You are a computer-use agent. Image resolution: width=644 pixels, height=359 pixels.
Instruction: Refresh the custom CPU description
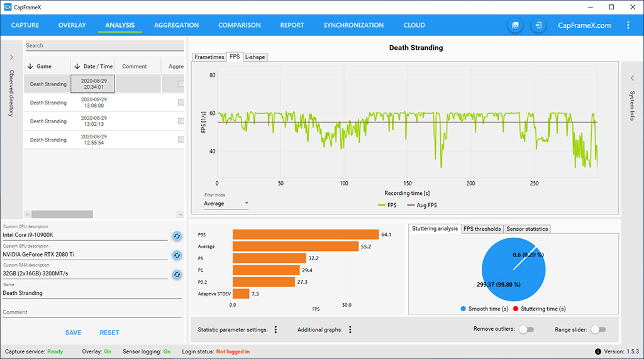(177, 236)
